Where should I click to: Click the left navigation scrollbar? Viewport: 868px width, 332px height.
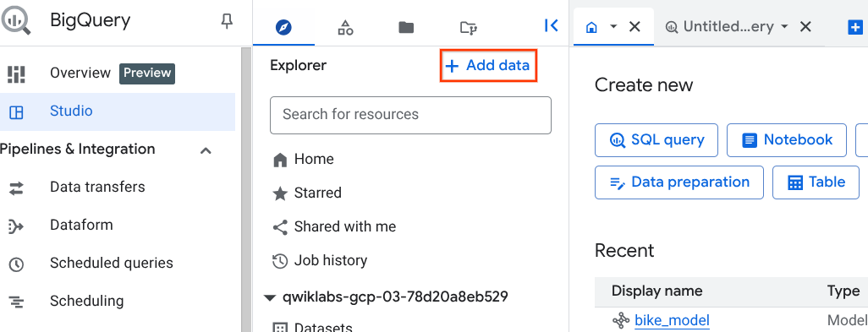click(247, 189)
